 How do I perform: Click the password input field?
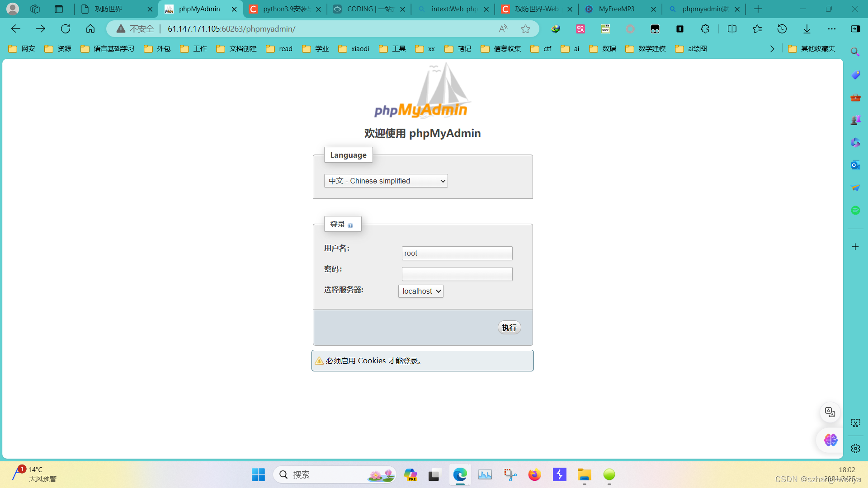click(457, 274)
